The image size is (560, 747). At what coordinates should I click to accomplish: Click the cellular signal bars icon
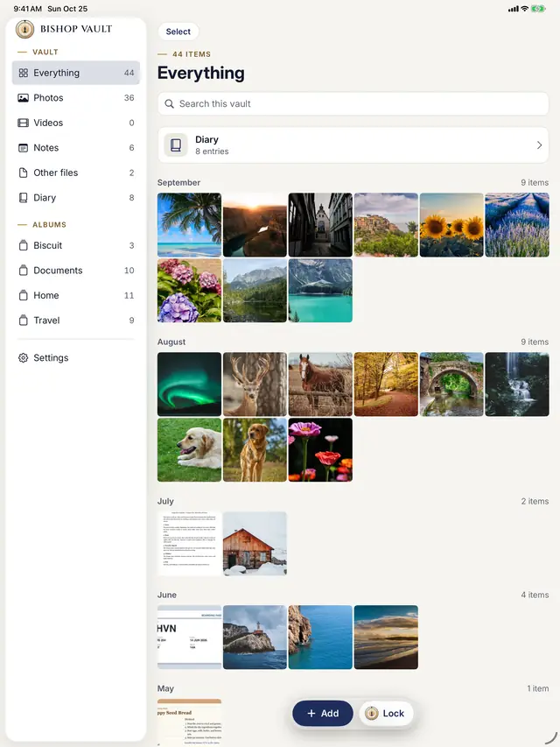click(514, 9)
